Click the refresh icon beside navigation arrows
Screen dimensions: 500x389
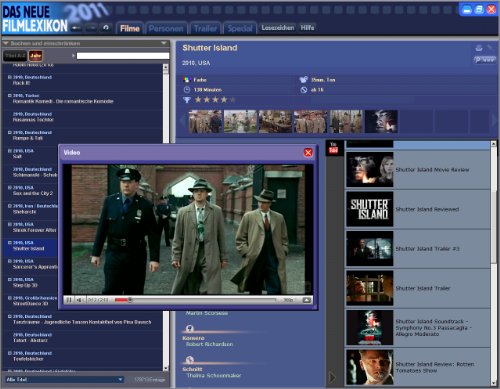[106, 28]
